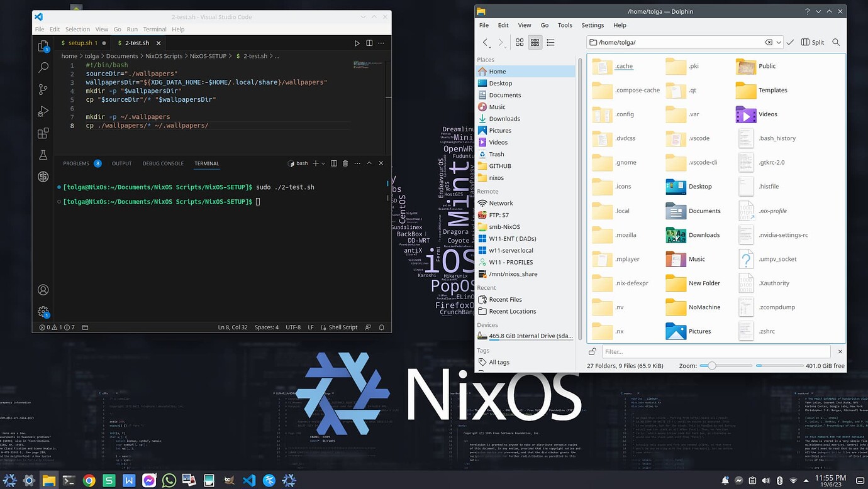Split the terminal in VS Code
The width and height of the screenshot is (868, 489).
(x=335, y=163)
